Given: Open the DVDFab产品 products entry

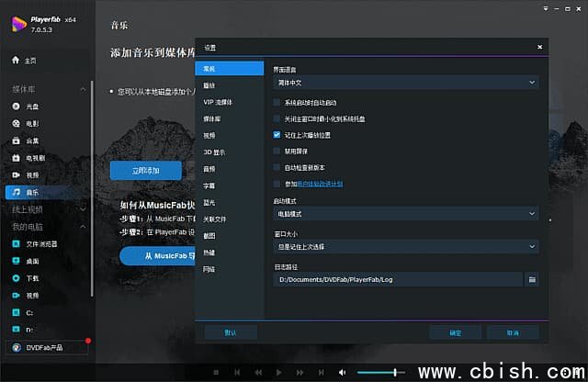Looking at the screenshot, I should 47,347.
